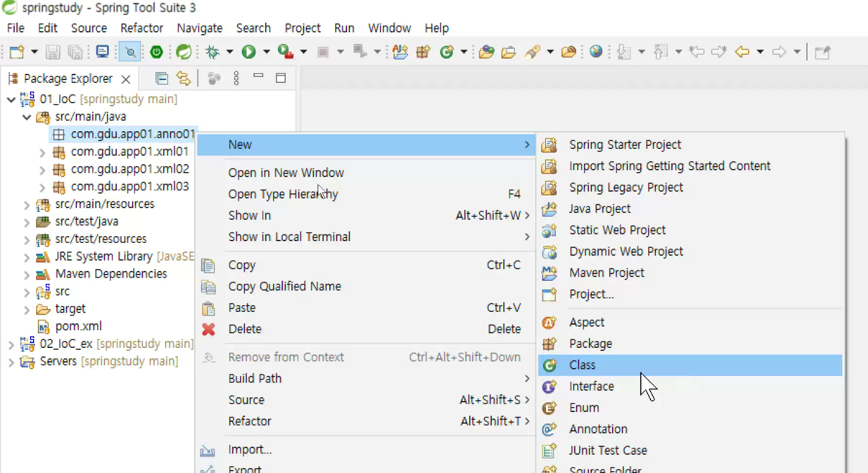The image size is (868, 473).
Task: Click the Save All toolbar icon
Action: (x=75, y=52)
